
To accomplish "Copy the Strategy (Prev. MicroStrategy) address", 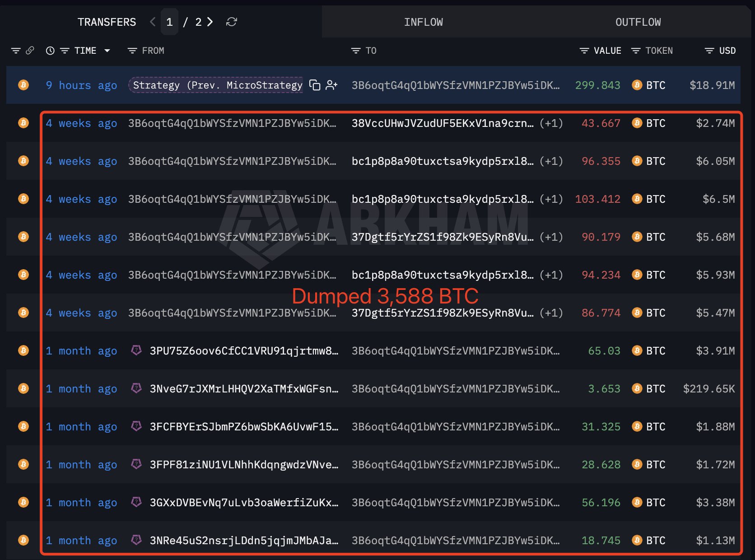I will pos(315,85).
